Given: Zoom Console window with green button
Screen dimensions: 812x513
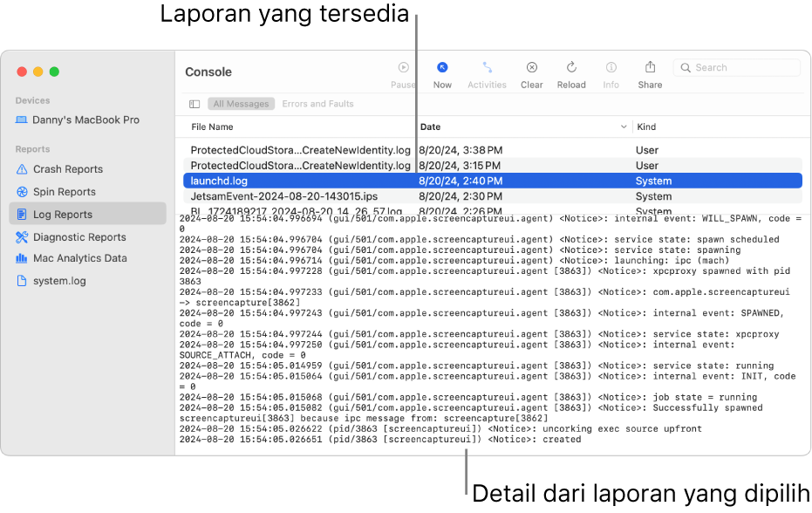Looking at the screenshot, I should point(54,72).
